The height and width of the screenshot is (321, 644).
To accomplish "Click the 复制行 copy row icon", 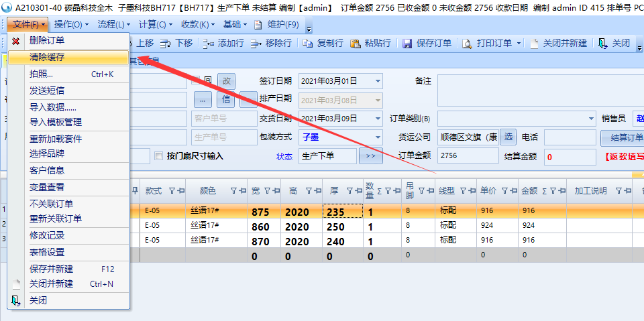I will [308, 44].
